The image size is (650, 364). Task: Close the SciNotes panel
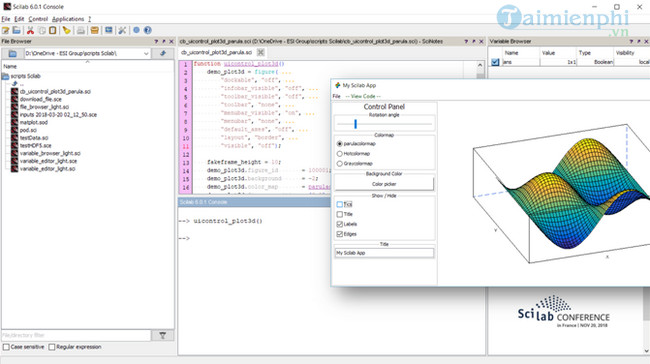[x=481, y=41]
